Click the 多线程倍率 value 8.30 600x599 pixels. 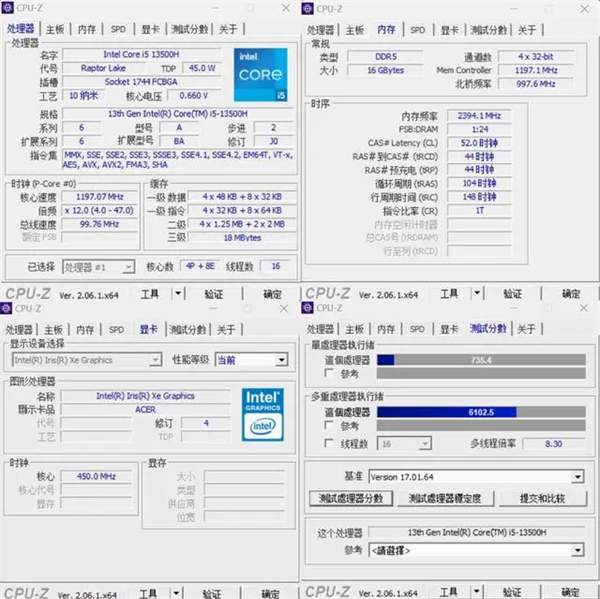553,444
